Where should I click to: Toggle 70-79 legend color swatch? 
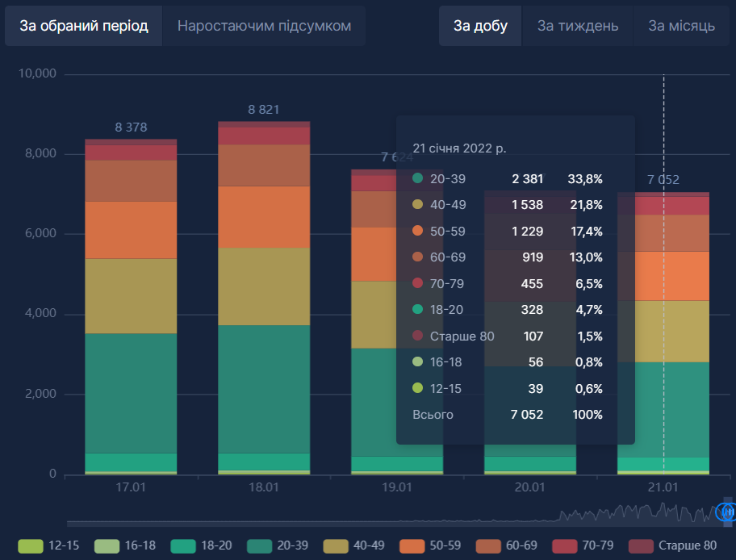[565, 545]
